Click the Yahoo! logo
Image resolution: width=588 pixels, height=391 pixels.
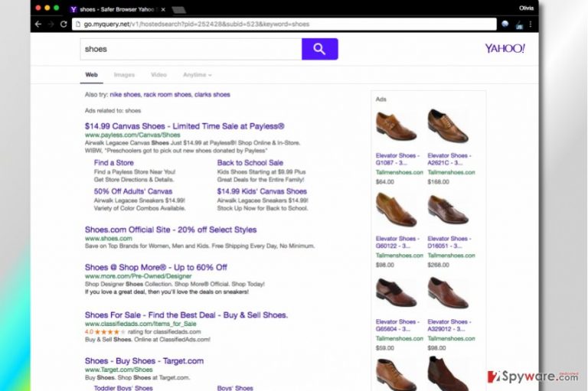505,48
